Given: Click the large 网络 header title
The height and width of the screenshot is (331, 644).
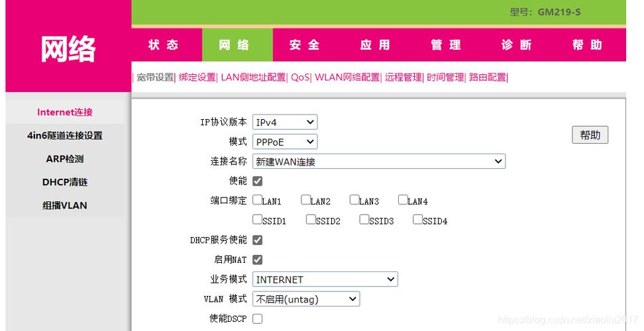Looking at the screenshot, I should tap(68, 49).
